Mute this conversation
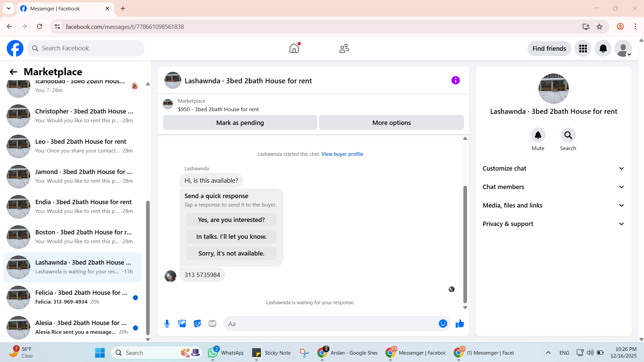 pyautogui.click(x=538, y=135)
